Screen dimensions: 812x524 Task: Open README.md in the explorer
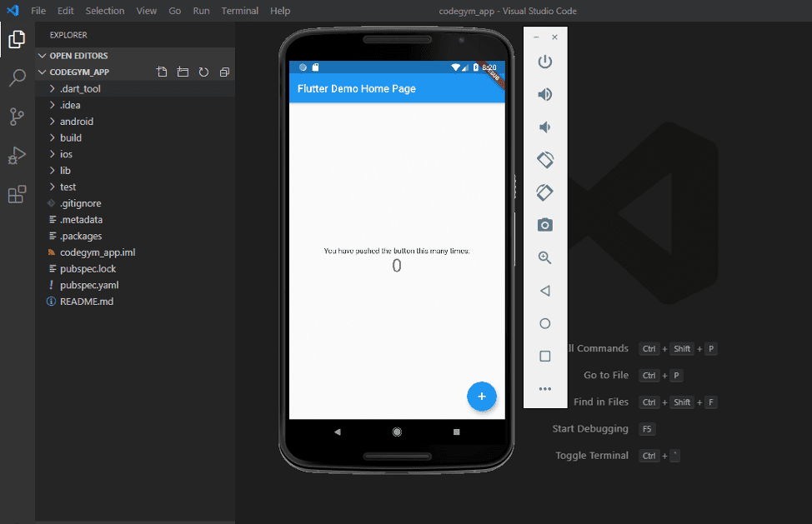[86, 302]
